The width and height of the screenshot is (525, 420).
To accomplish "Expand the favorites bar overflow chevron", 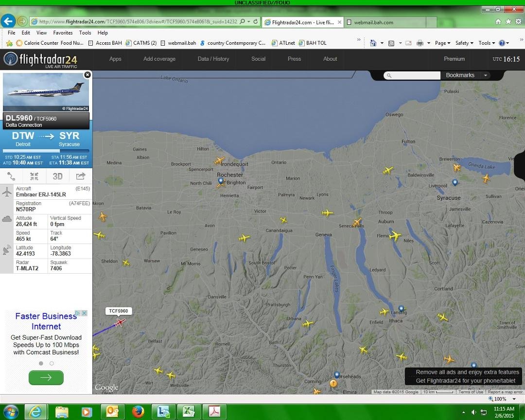I will (359, 39).
